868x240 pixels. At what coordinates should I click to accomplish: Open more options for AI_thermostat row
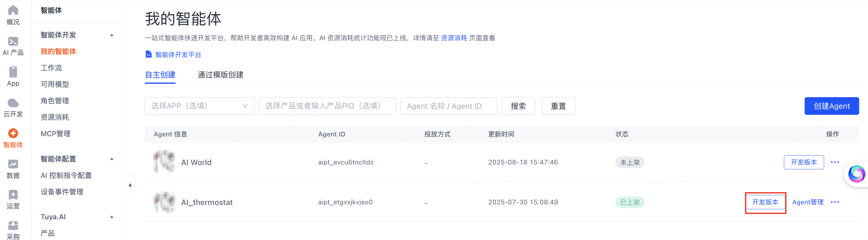835,202
